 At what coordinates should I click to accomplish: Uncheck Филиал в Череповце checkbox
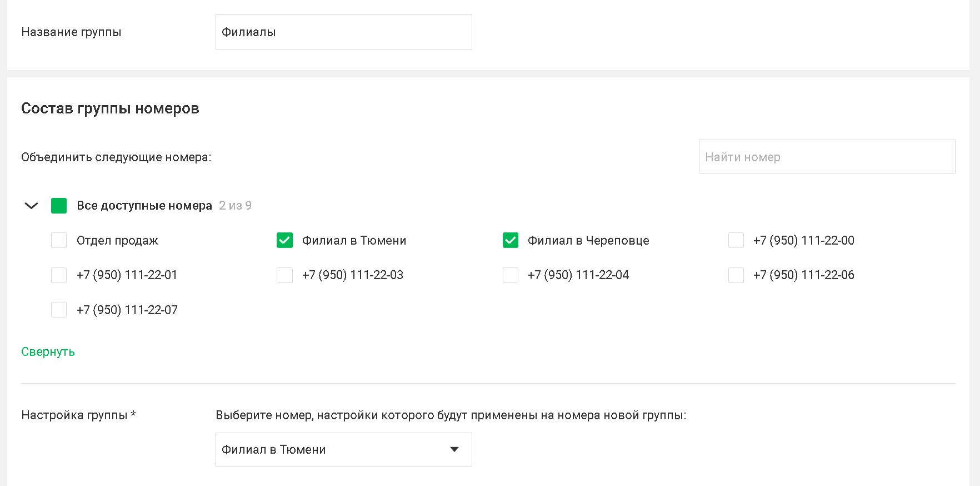511,240
